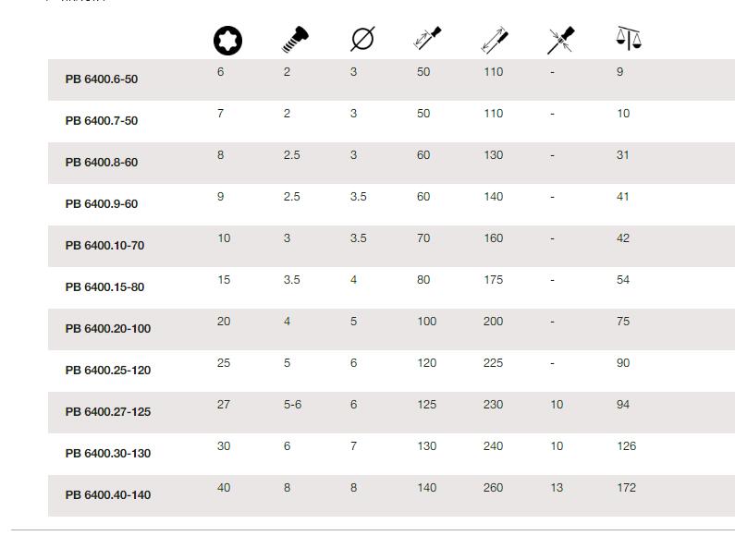This screenshot has height=560, width=735.
Task: Click the diameter symbol icon
Action: tap(362, 39)
